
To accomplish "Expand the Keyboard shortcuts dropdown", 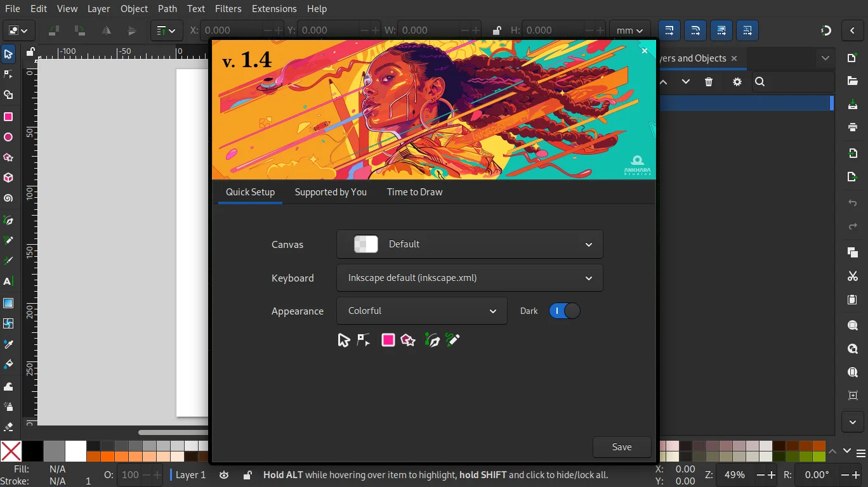I will tap(469, 278).
